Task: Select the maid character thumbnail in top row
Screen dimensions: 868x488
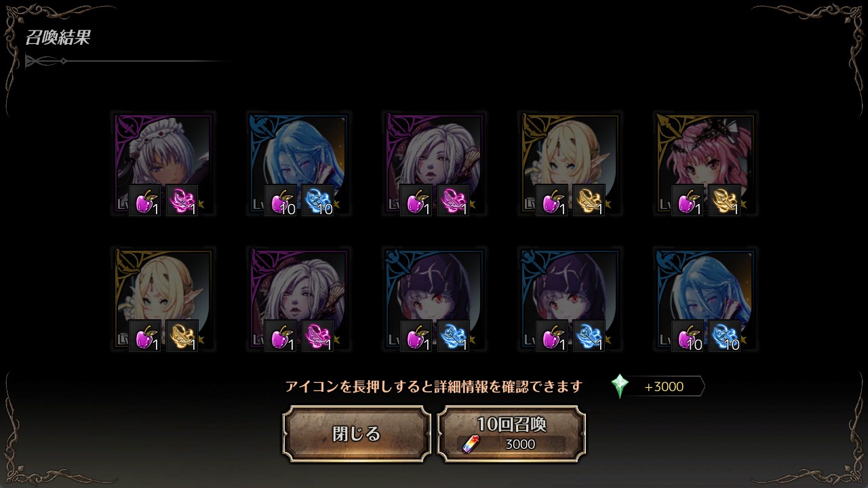Action: point(163,164)
